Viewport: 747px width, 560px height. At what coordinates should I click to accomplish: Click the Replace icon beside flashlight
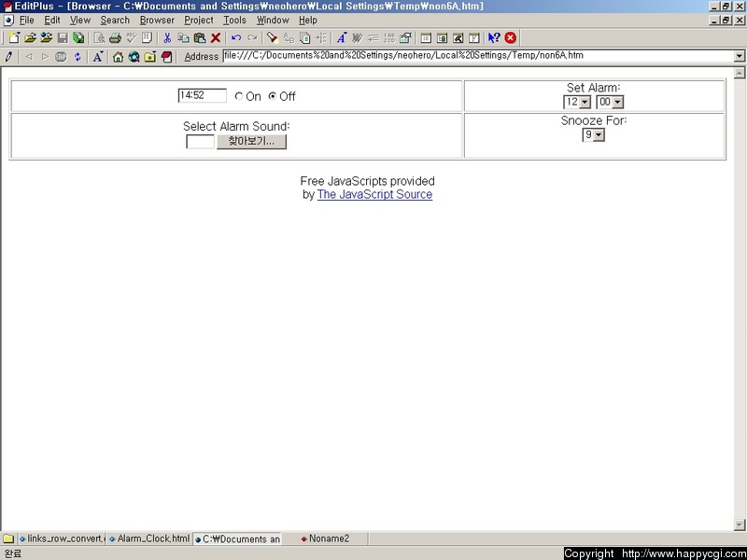[289, 37]
